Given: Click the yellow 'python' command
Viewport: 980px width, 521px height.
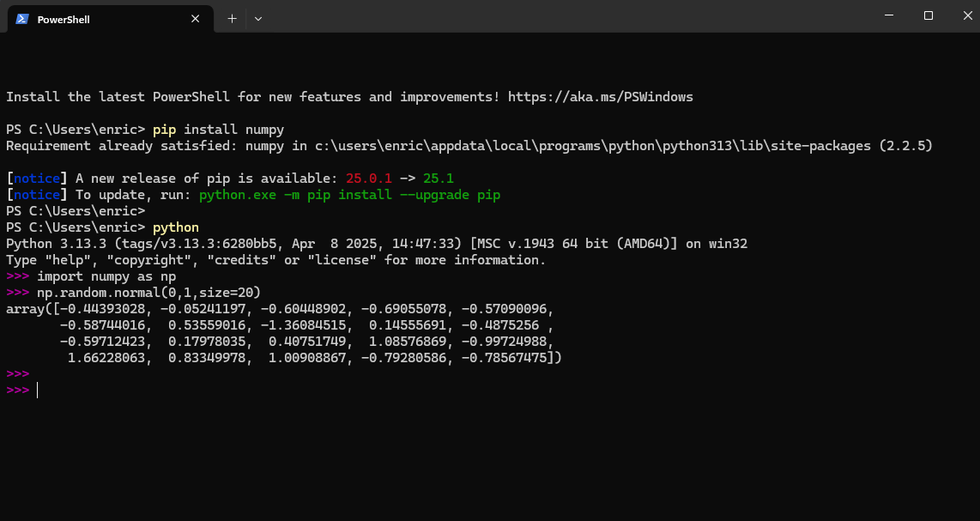Looking at the screenshot, I should [x=176, y=227].
